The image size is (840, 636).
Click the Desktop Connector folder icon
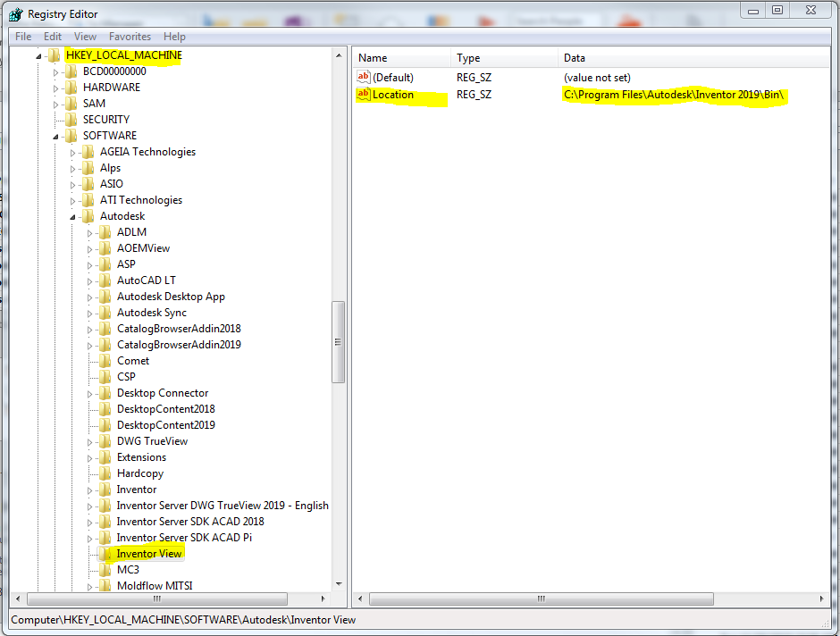pyautogui.click(x=105, y=393)
